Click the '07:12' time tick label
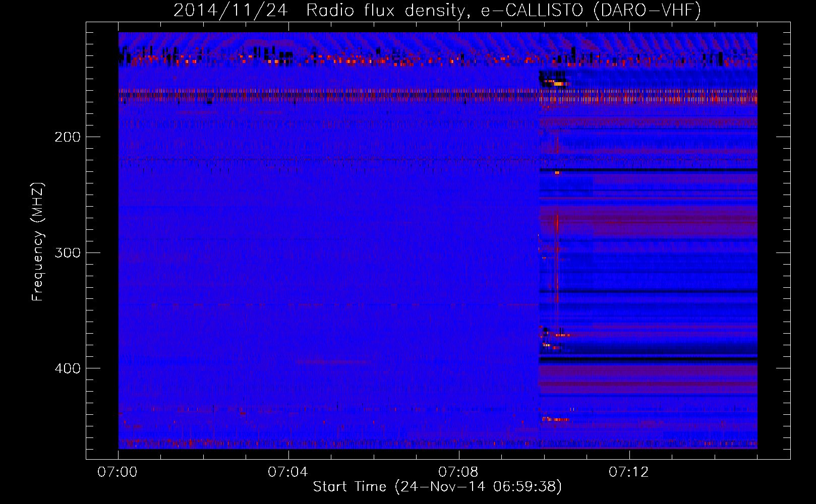The width and height of the screenshot is (816, 504). (x=629, y=472)
